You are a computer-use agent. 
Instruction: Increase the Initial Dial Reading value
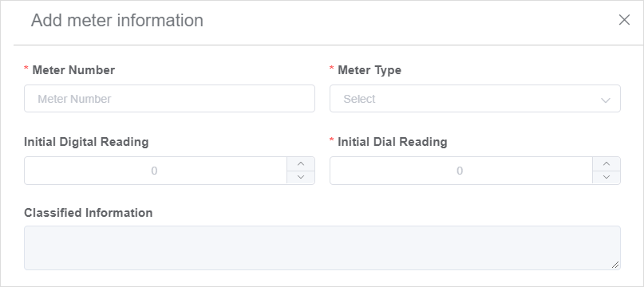click(x=606, y=163)
